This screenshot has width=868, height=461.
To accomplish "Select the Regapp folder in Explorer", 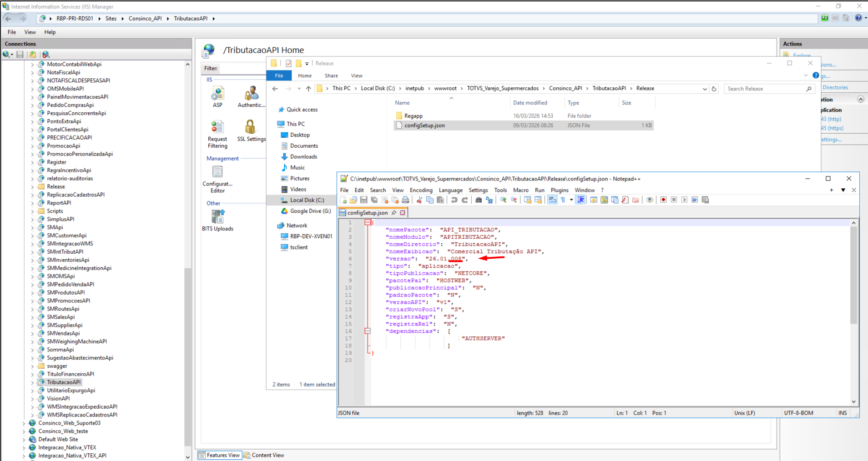I will point(413,116).
